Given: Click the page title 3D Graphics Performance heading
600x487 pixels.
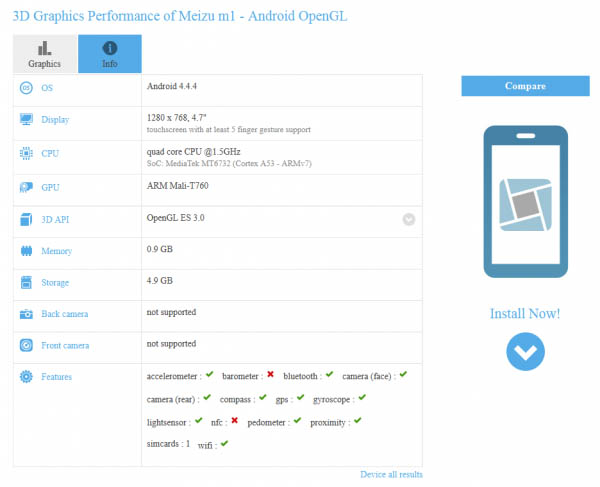Looking at the screenshot, I should coord(180,16).
